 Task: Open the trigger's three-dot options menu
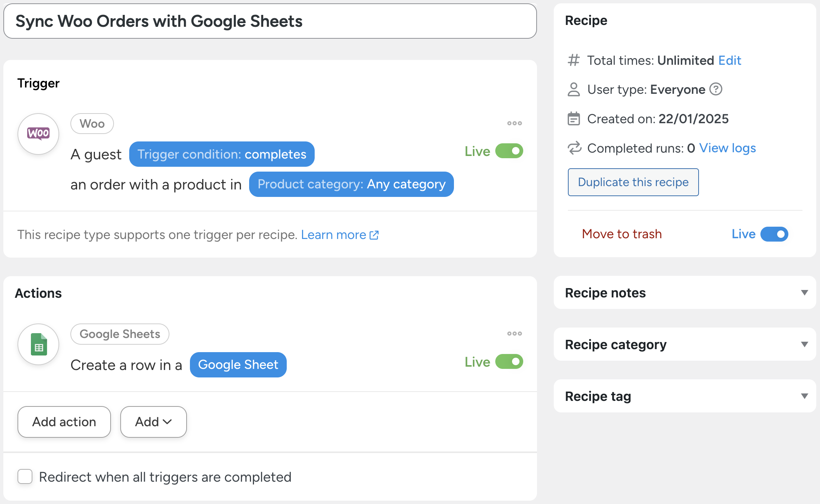(514, 123)
